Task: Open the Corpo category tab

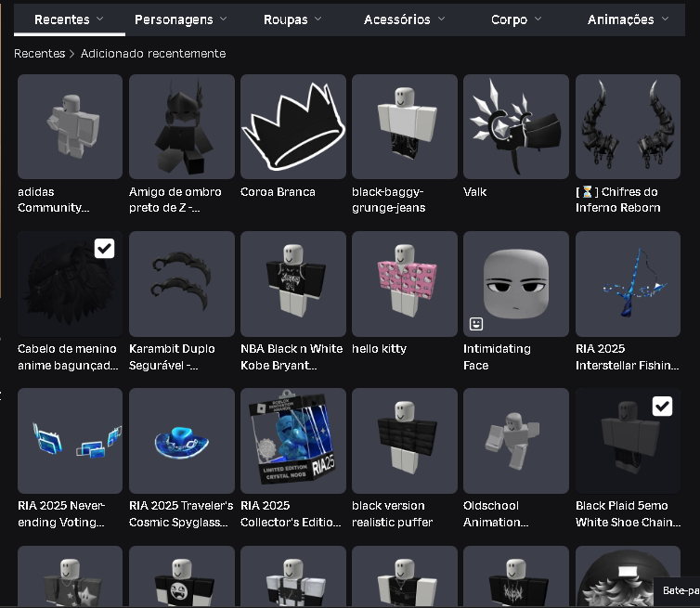Action: (x=515, y=19)
